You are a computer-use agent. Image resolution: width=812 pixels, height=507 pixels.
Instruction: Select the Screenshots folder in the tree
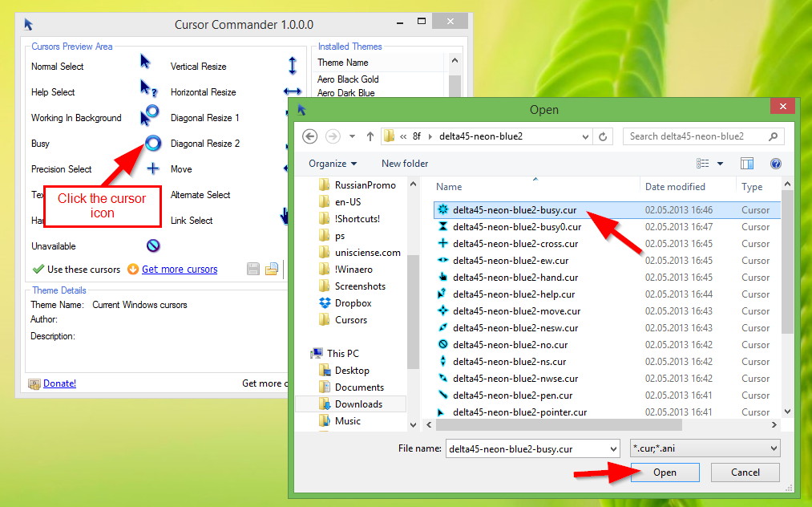[x=360, y=286]
